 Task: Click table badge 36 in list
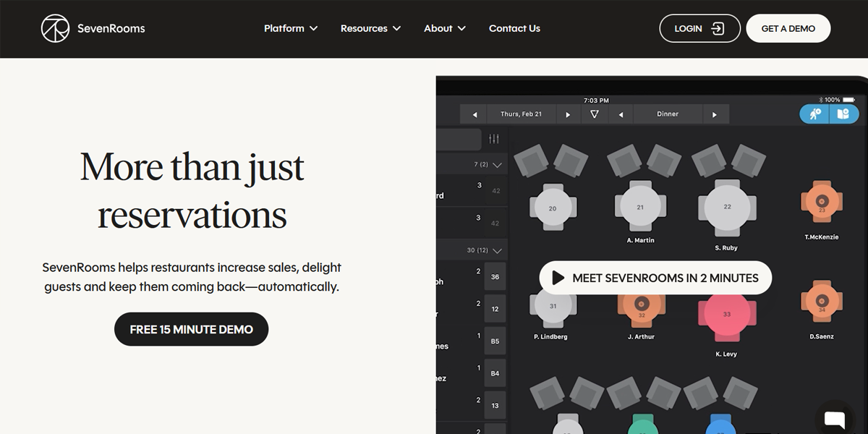pyautogui.click(x=495, y=277)
